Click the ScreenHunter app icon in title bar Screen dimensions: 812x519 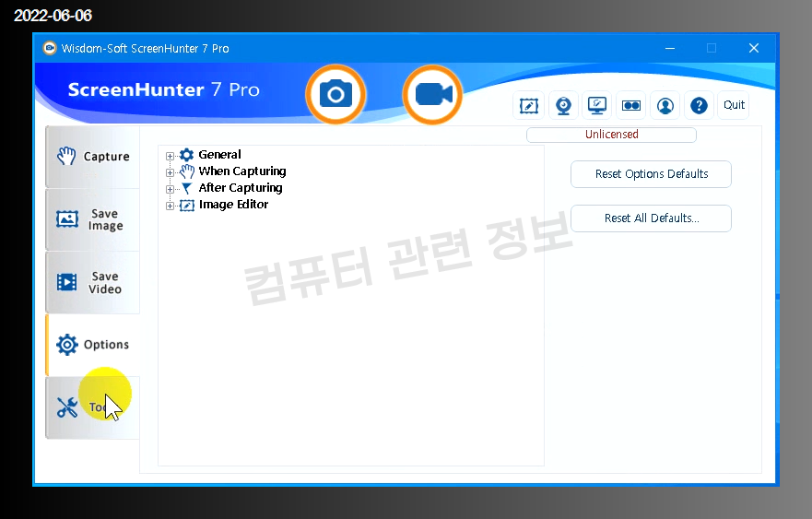(x=49, y=48)
